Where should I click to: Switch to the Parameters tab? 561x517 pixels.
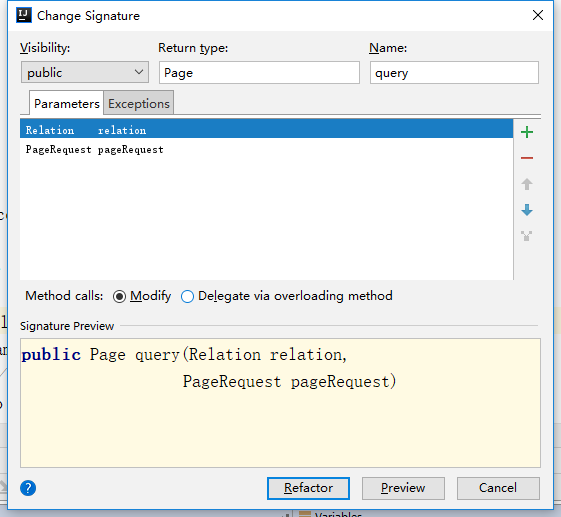67,103
